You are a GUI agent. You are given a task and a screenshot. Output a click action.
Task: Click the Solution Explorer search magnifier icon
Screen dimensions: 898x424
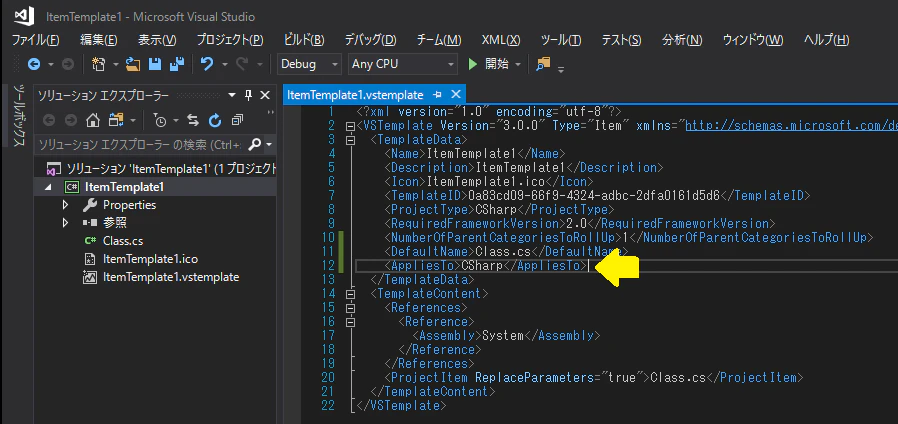tap(255, 144)
